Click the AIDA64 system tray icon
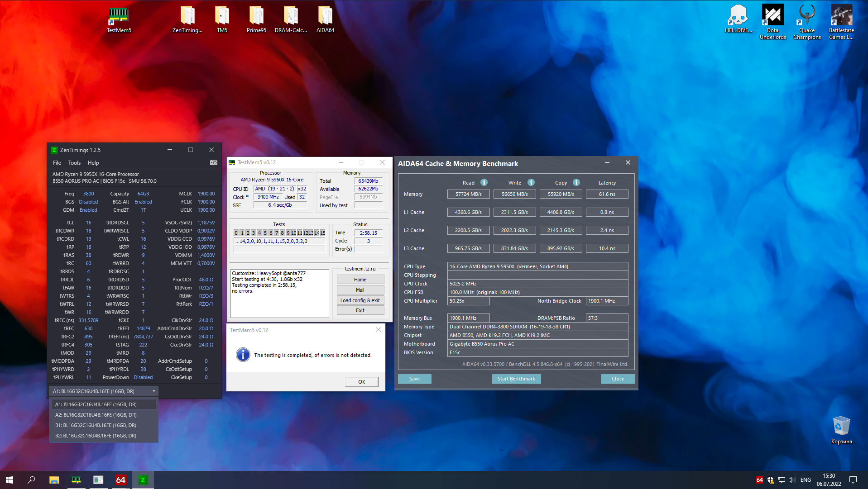The height and width of the screenshot is (489, 868). point(760,480)
